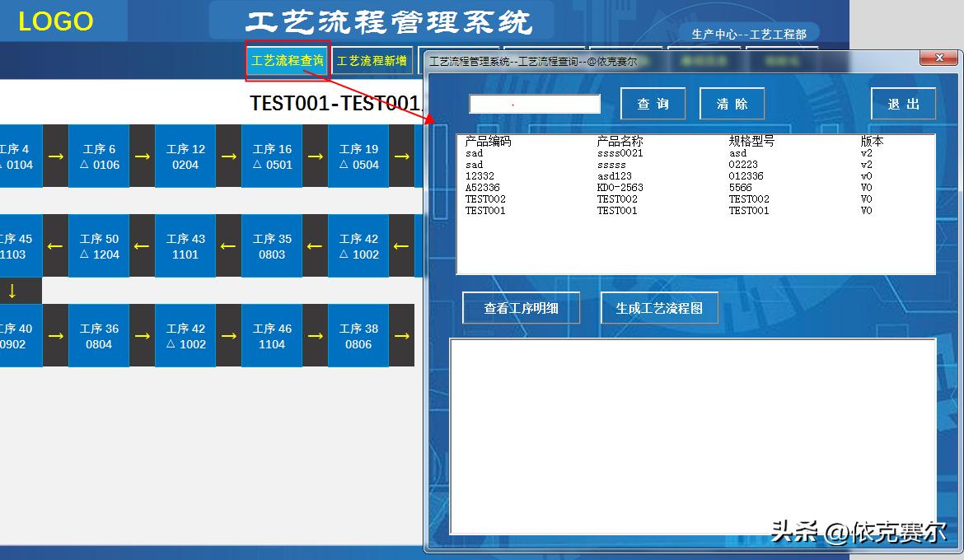
Task: Click the 工序 38 0806 process box
Action: [x=358, y=335]
